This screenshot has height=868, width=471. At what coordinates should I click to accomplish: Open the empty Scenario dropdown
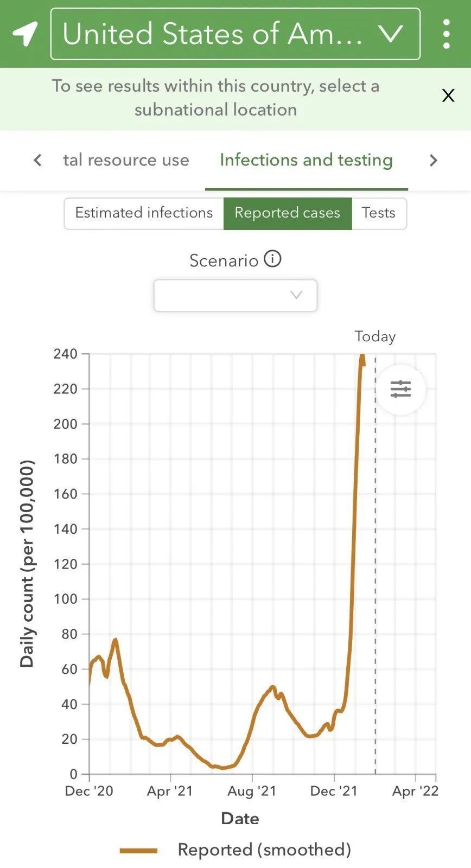[x=235, y=295]
